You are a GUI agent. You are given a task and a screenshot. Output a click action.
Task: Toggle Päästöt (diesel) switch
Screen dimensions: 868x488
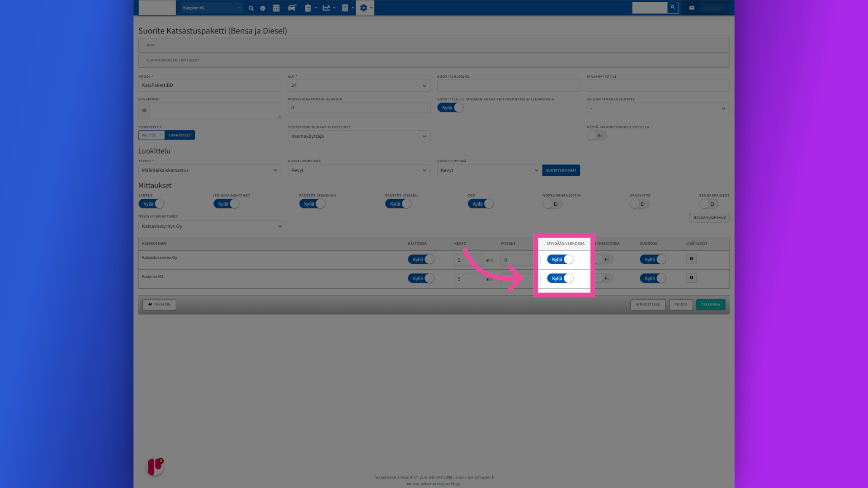pyautogui.click(x=398, y=204)
